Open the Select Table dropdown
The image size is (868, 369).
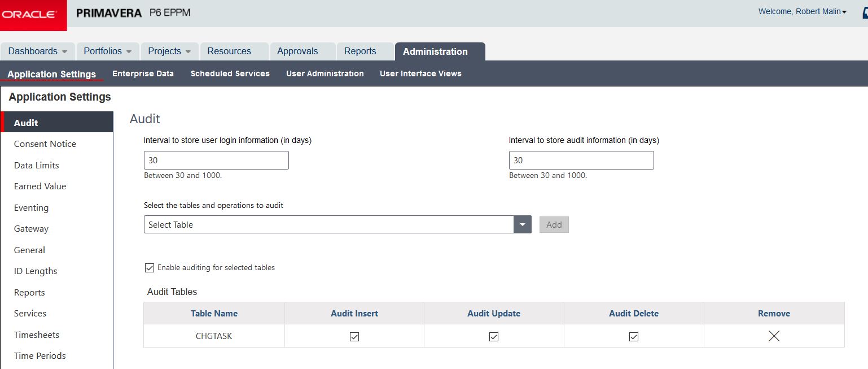click(x=522, y=224)
